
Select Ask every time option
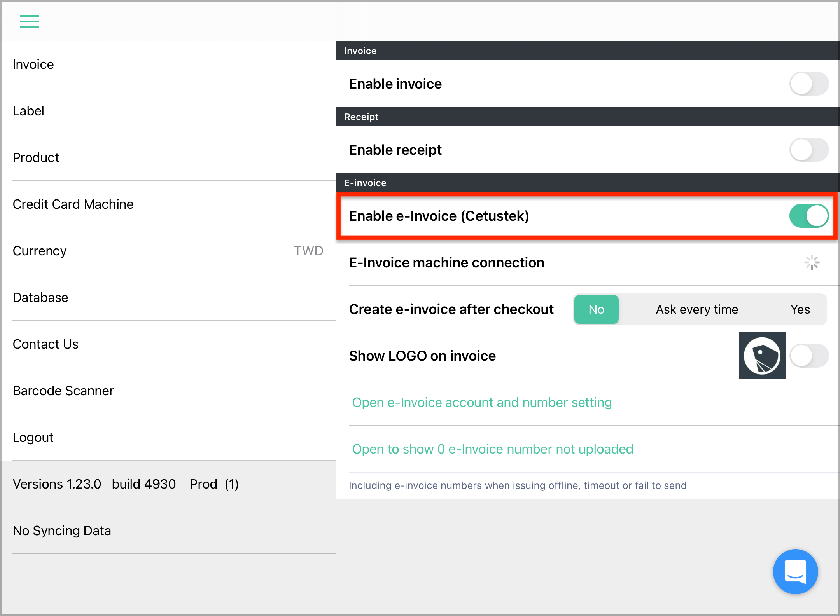(697, 309)
